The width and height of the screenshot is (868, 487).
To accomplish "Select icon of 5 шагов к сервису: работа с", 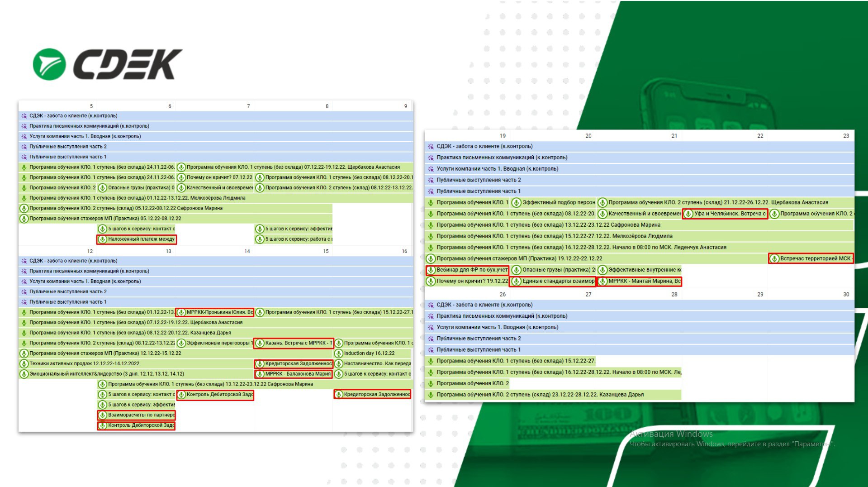I will tap(260, 239).
